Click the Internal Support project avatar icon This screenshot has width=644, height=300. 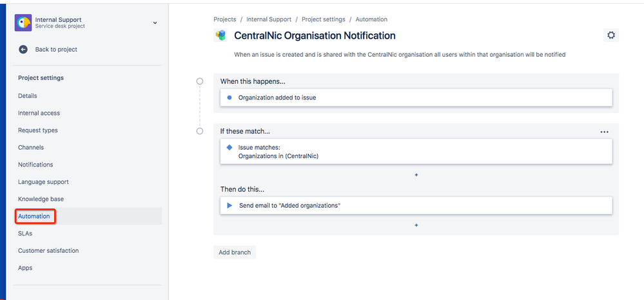pyautogui.click(x=23, y=23)
